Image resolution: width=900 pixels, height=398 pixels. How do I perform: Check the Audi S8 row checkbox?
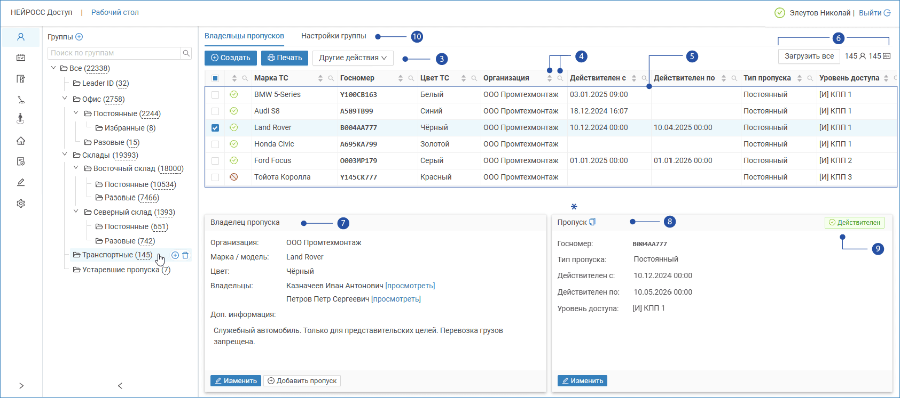point(215,110)
